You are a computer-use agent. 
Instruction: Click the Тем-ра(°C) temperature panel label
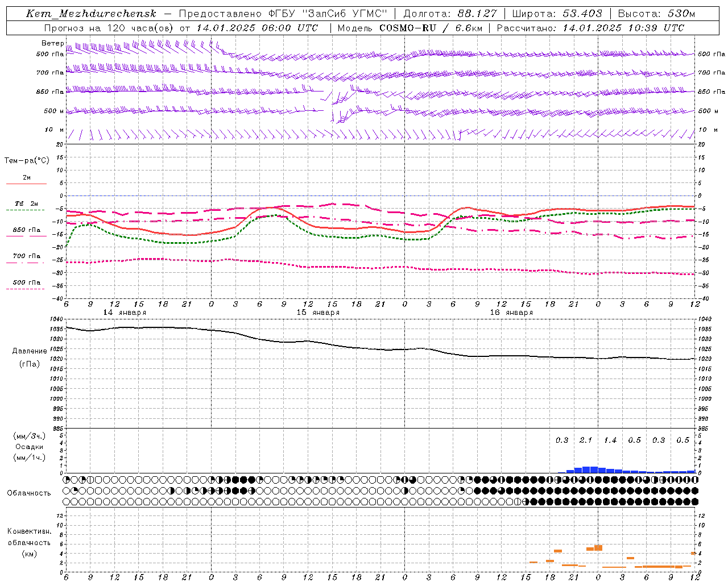[x=27, y=161]
